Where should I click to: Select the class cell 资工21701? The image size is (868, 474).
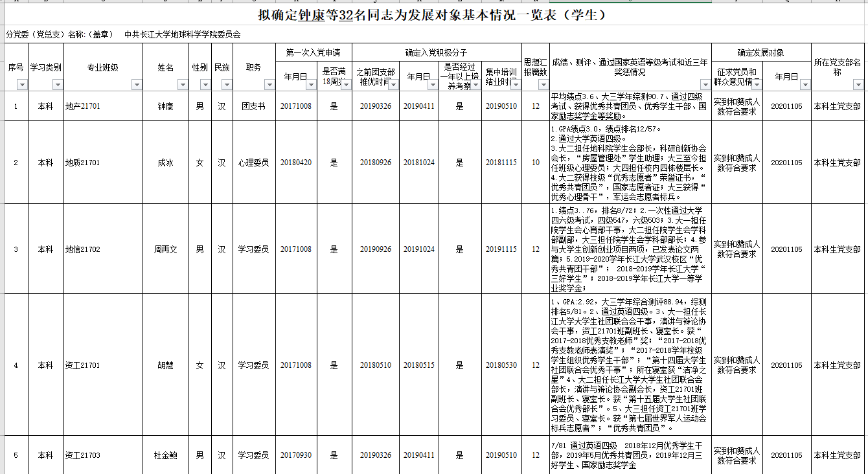coord(103,365)
